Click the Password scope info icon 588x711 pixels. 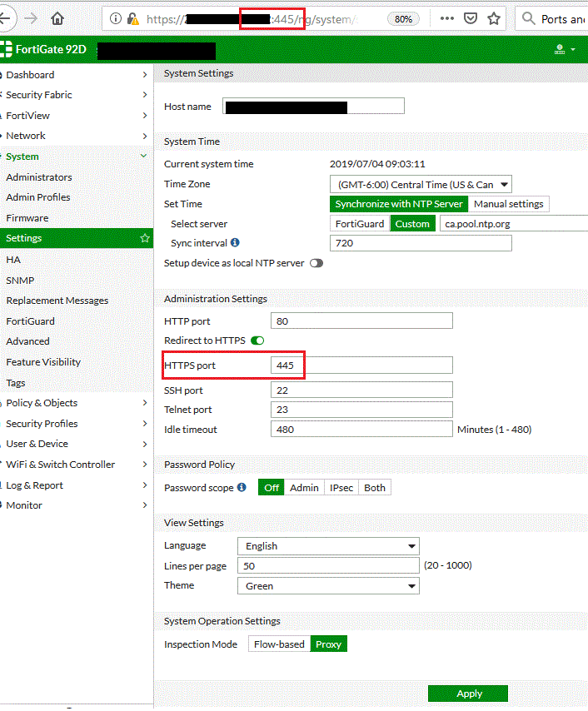[242, 487]
